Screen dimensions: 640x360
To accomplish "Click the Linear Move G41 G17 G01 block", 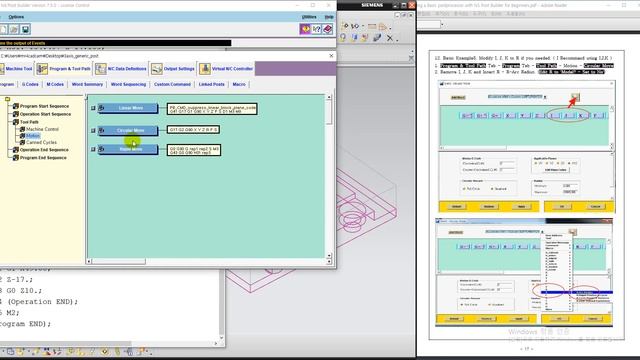I will pos(212,109).
